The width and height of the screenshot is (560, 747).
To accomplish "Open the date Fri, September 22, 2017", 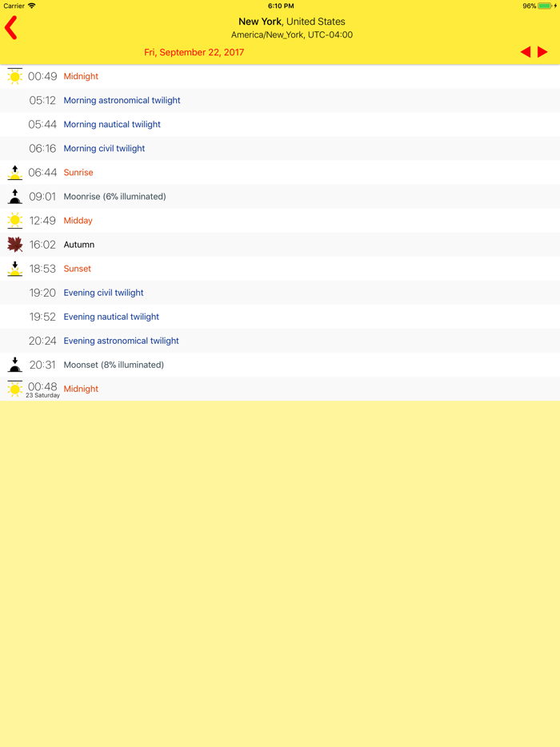I will coord(194,53).
